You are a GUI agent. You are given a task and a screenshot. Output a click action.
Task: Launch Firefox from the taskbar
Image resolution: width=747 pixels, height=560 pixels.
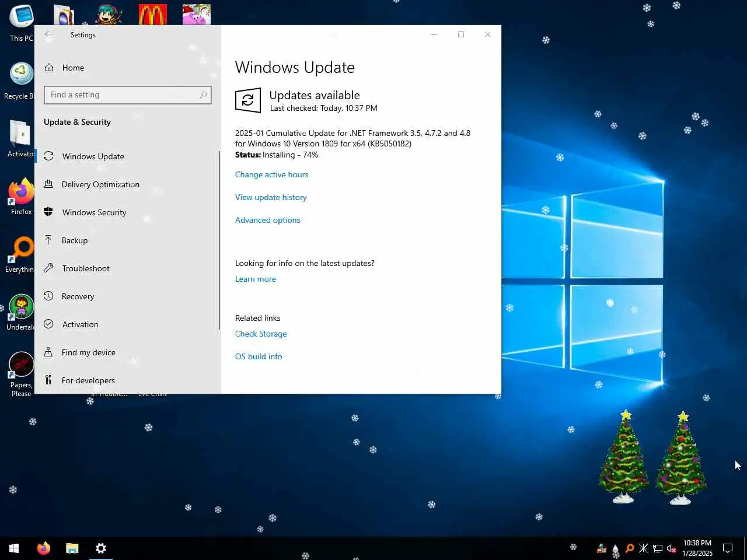pos(44,548)
